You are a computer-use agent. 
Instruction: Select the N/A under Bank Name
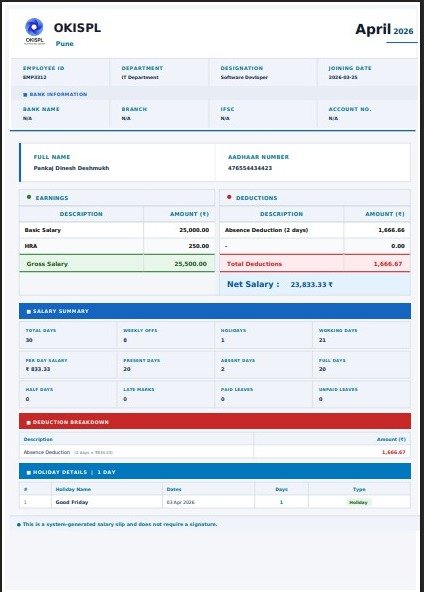pos(27,119)
